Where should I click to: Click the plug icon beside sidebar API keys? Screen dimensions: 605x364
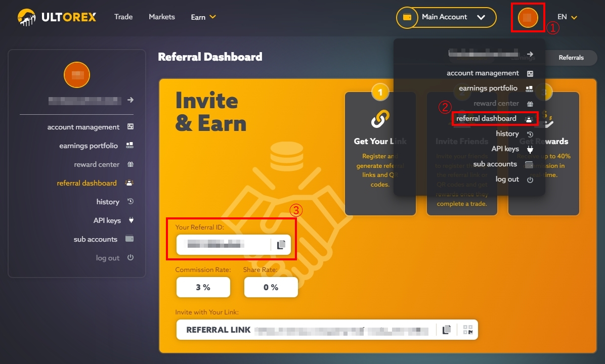(131, 220)
